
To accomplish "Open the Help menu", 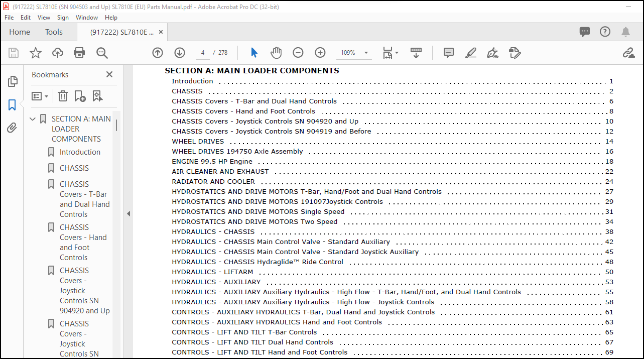I will point(111,17).
